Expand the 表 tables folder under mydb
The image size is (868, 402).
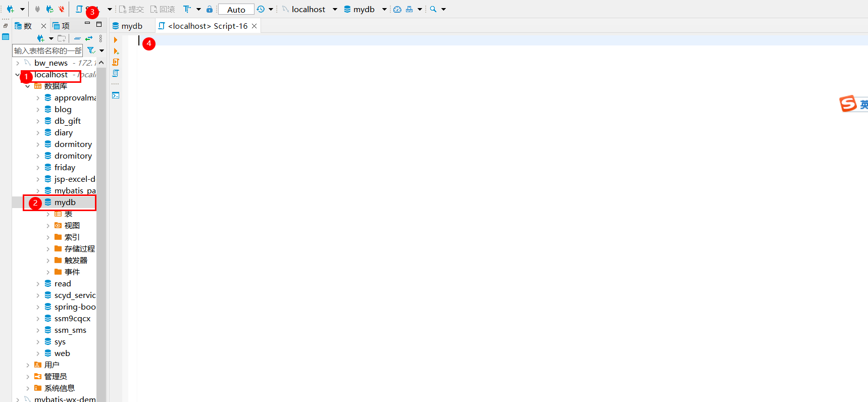48,214
